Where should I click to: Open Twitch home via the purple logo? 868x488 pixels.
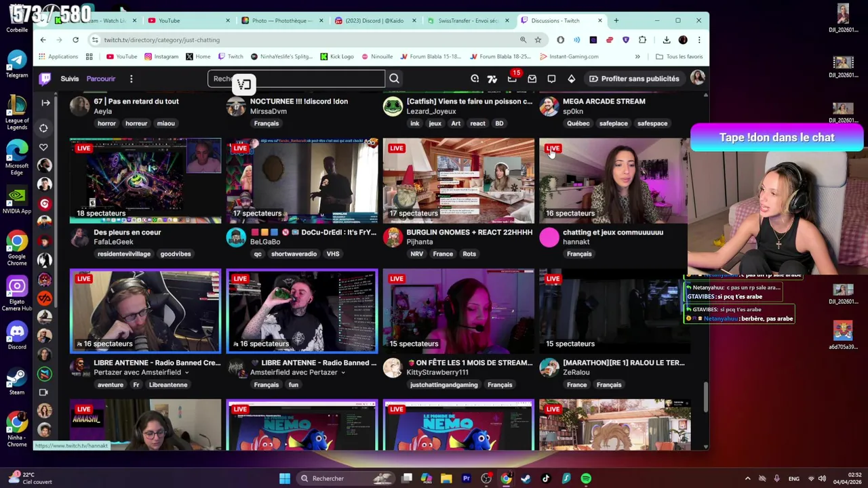click(45, 79)
